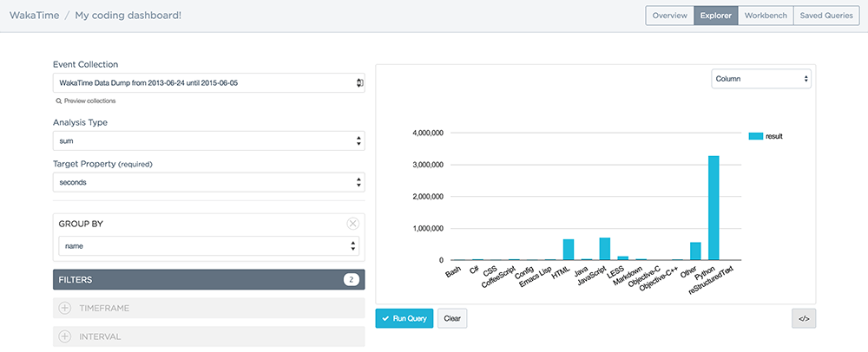Switch to the Overview tab

pyautogui.click(x=669, y=16)
